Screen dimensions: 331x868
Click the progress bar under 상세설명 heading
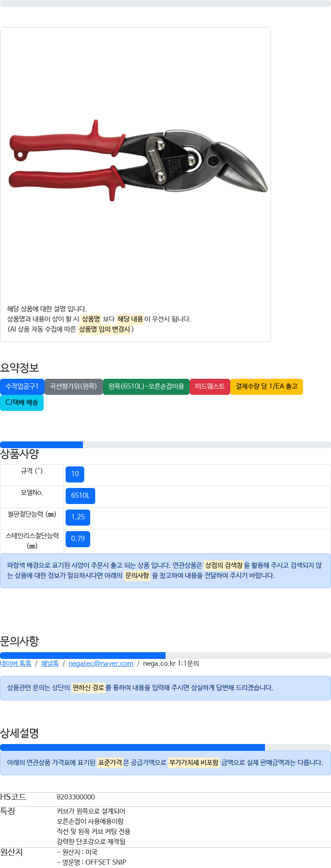[165, 747]
